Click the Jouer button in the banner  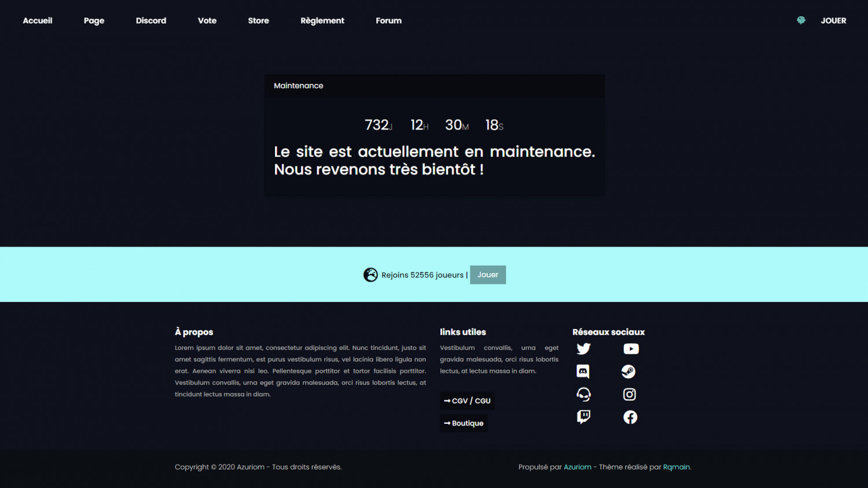[x=487, y=275]
